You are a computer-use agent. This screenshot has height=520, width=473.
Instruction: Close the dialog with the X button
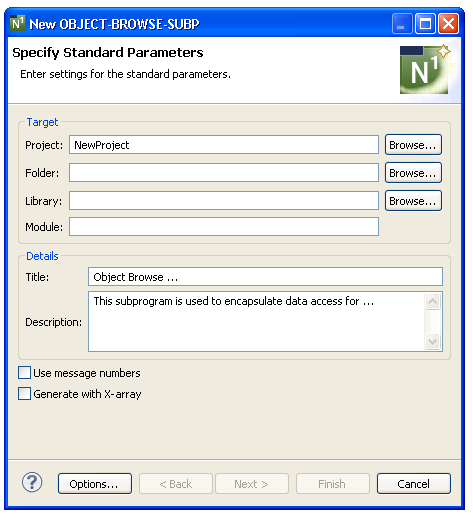coord(448,24)
